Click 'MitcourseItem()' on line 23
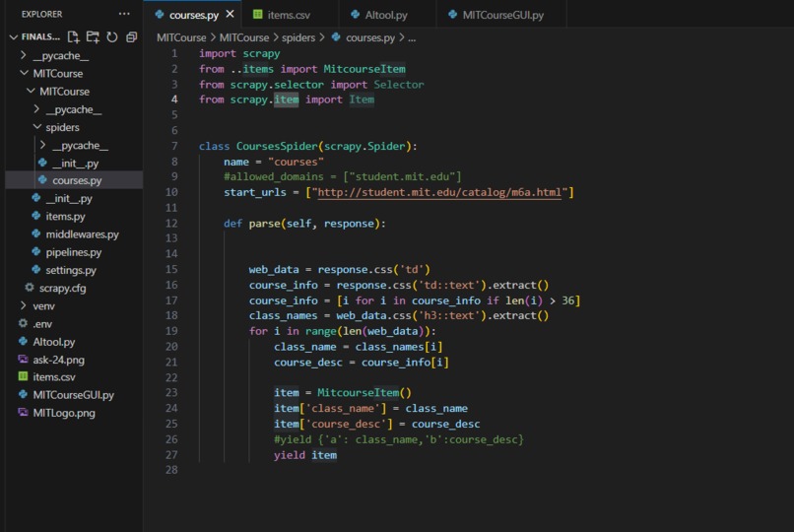Screen dimensions: 794x532 coord(364,393)
